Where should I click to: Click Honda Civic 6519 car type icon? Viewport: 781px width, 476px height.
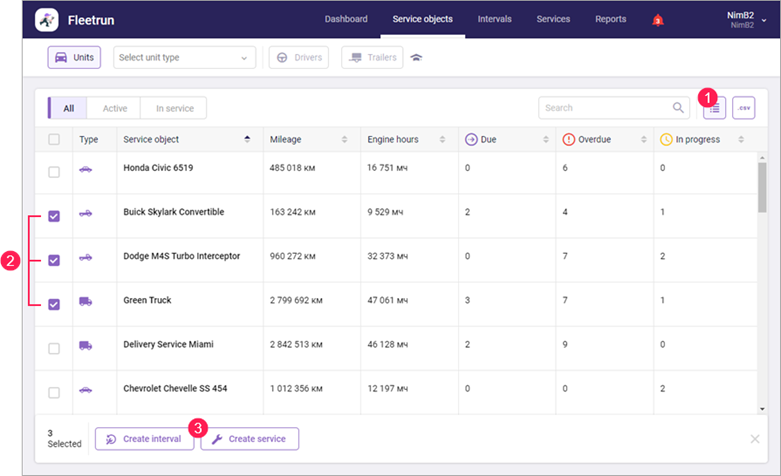(x=86, y=169)
